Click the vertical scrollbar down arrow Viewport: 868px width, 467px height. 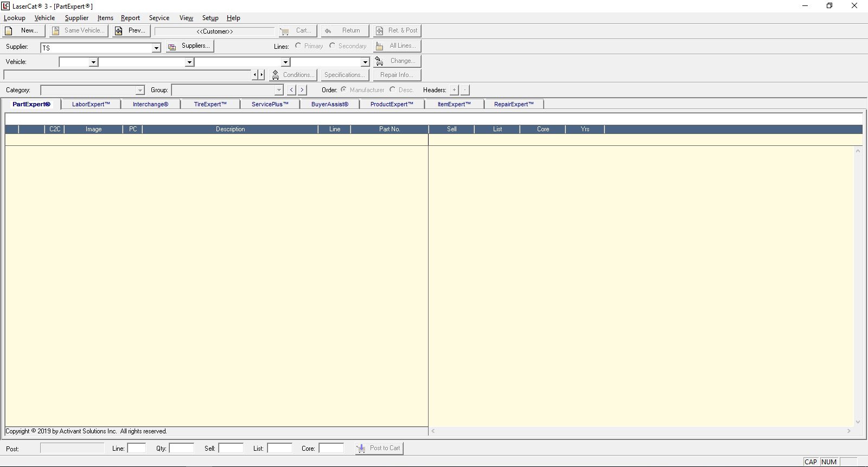(858, 421)
